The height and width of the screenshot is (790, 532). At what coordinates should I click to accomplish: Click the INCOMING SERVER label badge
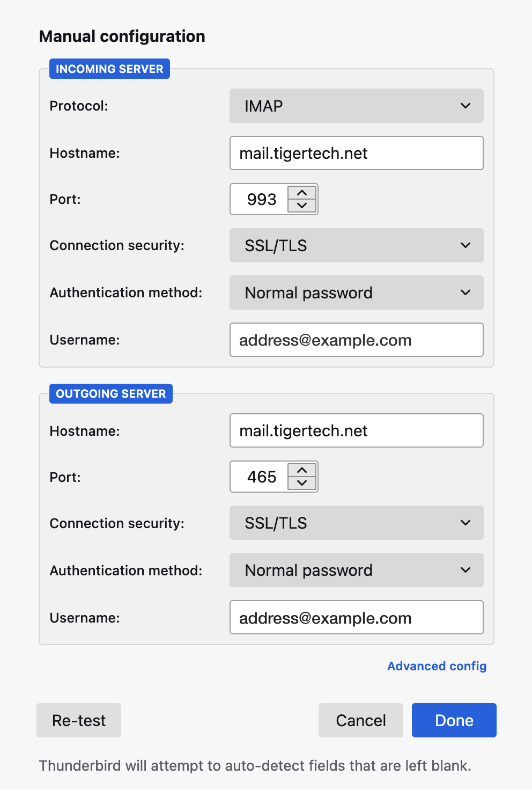pos(109,69)
